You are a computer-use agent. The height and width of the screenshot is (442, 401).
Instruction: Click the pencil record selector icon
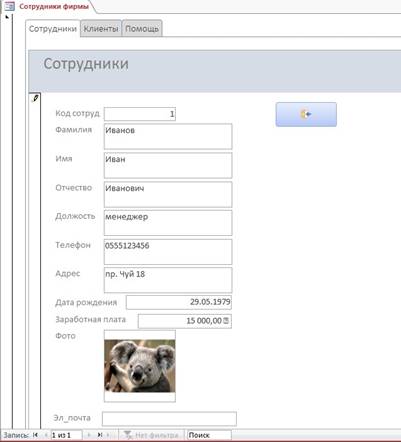tap(35, 98)
